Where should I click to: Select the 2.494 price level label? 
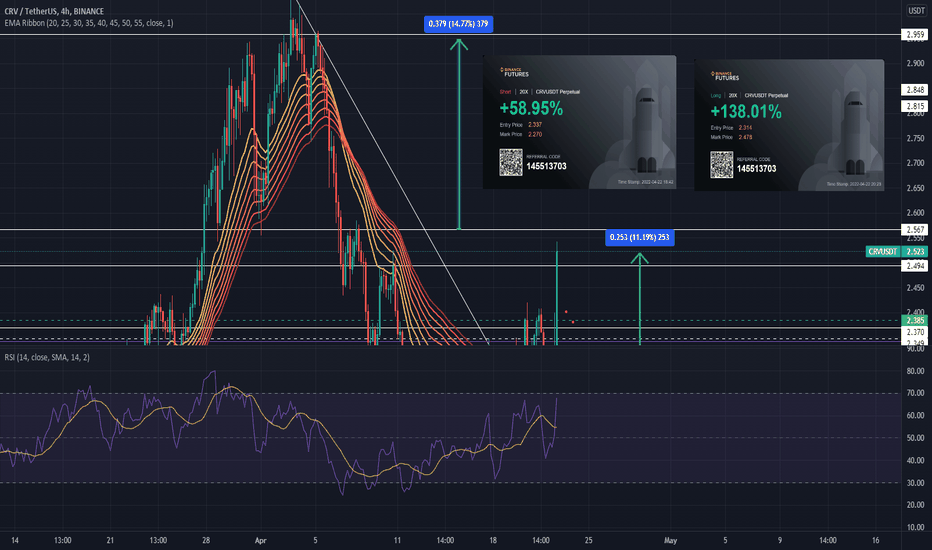(x=915, y=266)
